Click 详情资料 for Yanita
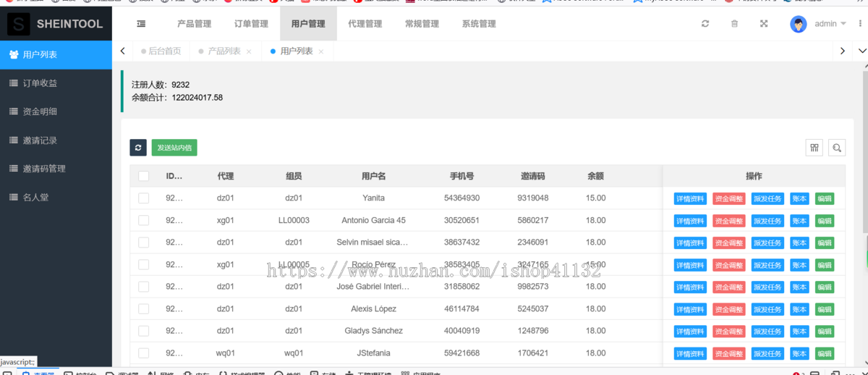This screenshot has width=868, height=375. (x=690, y=199)
